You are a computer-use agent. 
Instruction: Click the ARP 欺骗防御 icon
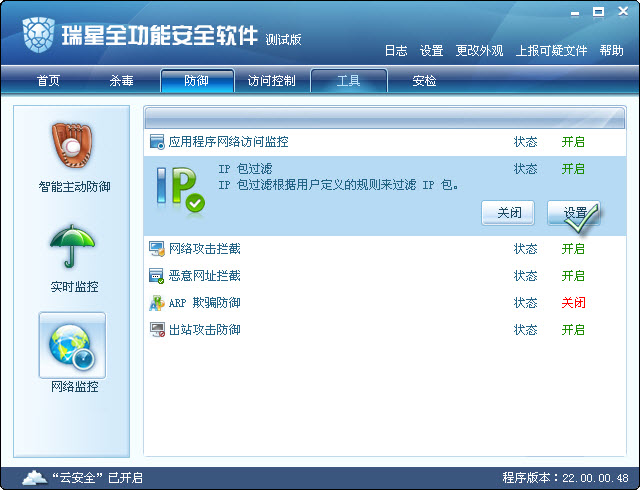click(157, 303)
